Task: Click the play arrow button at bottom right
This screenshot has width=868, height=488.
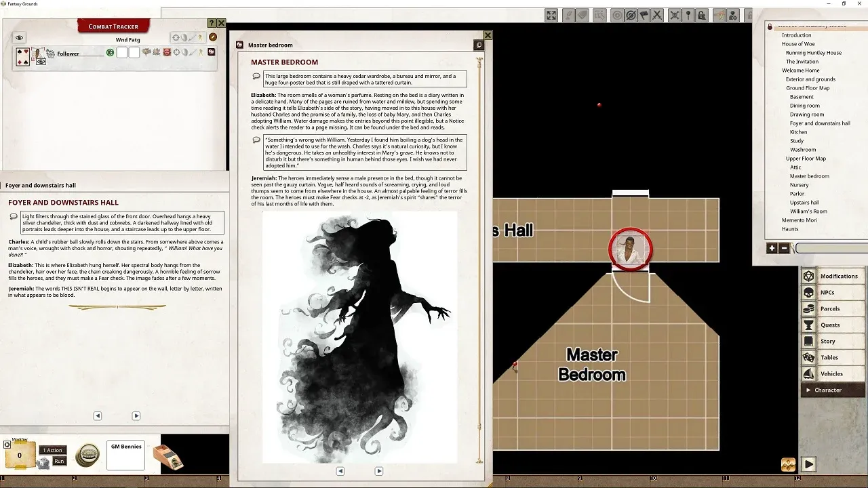Action: pos(808,464)
